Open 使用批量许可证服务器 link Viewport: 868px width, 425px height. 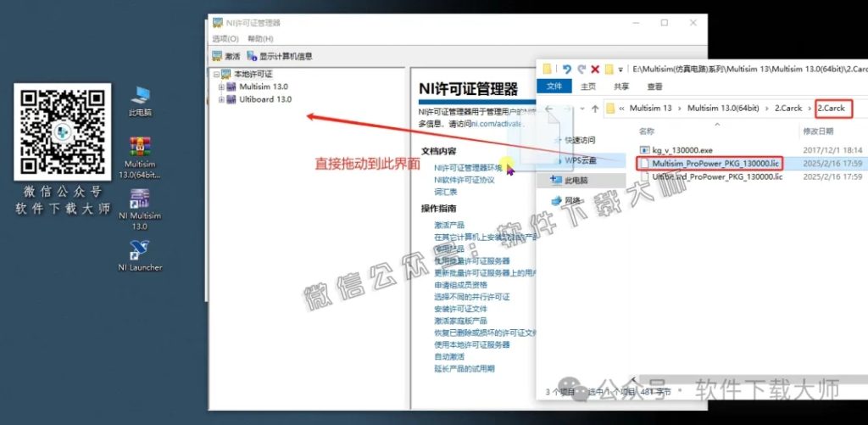tap(471, 261)
